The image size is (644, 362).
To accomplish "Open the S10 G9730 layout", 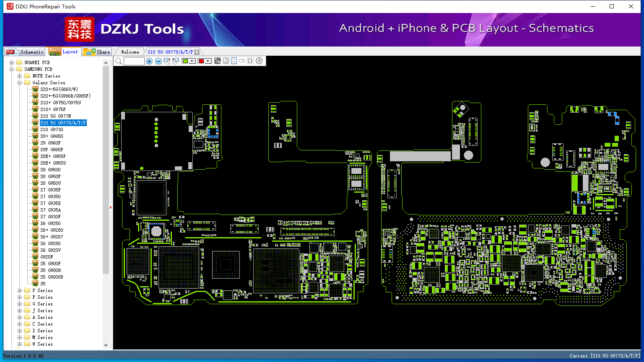I will click(52, 129).
